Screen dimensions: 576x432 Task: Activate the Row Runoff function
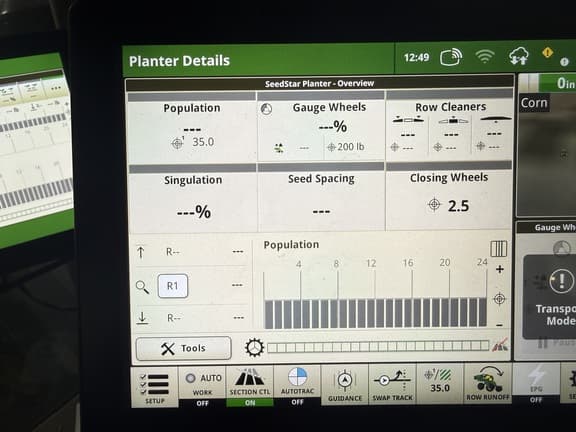tap(488, 383)
